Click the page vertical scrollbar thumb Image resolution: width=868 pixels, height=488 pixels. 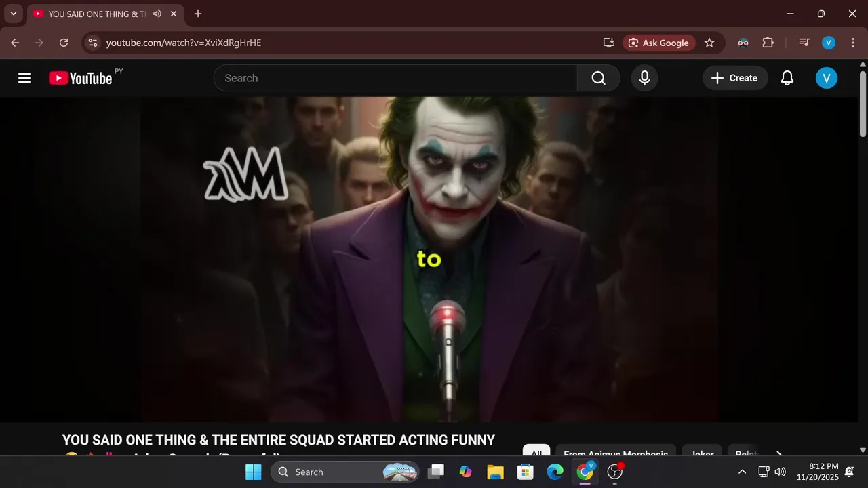(x=863, y=104)
